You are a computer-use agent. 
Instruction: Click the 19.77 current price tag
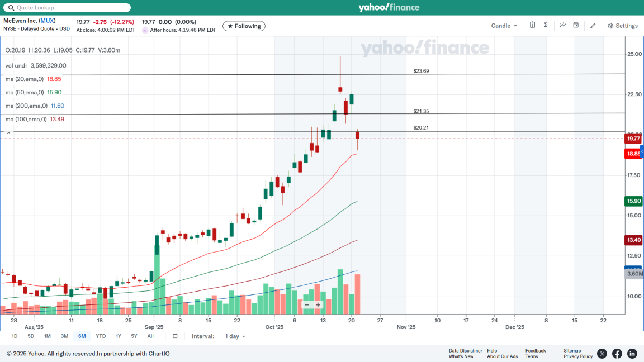point(633,139)
